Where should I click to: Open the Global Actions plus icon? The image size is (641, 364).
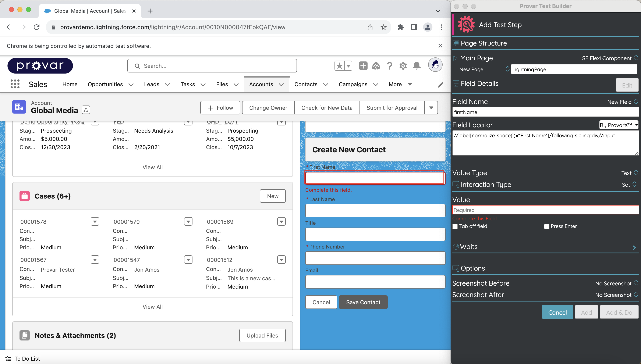click(363, 65)
